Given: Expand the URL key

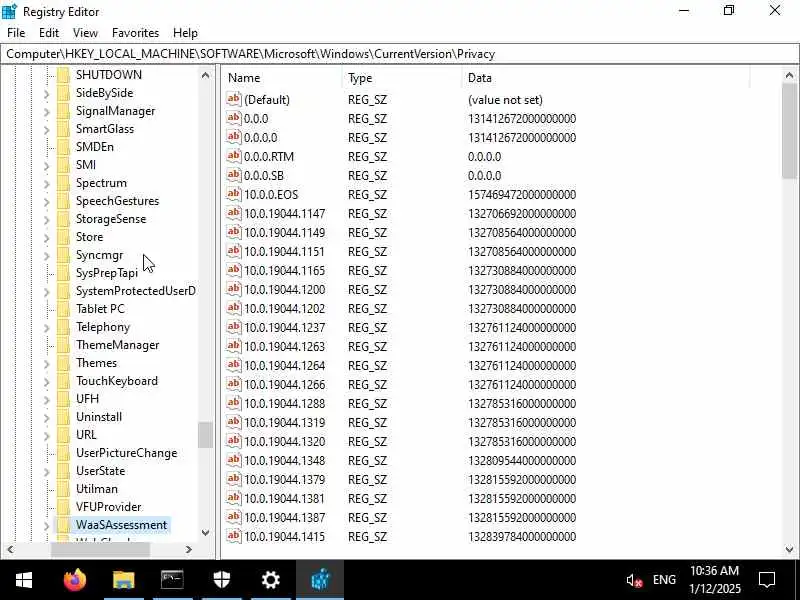Looking at the screenshot, I should click(x=46, y=436).
